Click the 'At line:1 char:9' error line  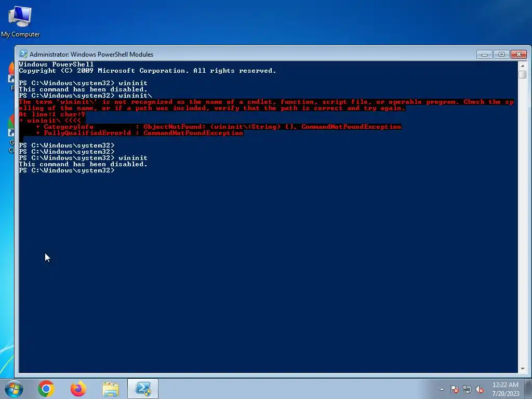52,114
